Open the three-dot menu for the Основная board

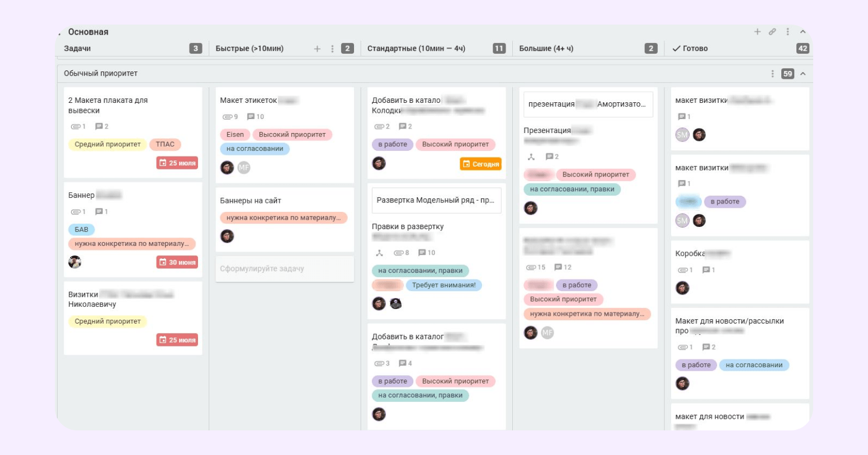point(787,32)
